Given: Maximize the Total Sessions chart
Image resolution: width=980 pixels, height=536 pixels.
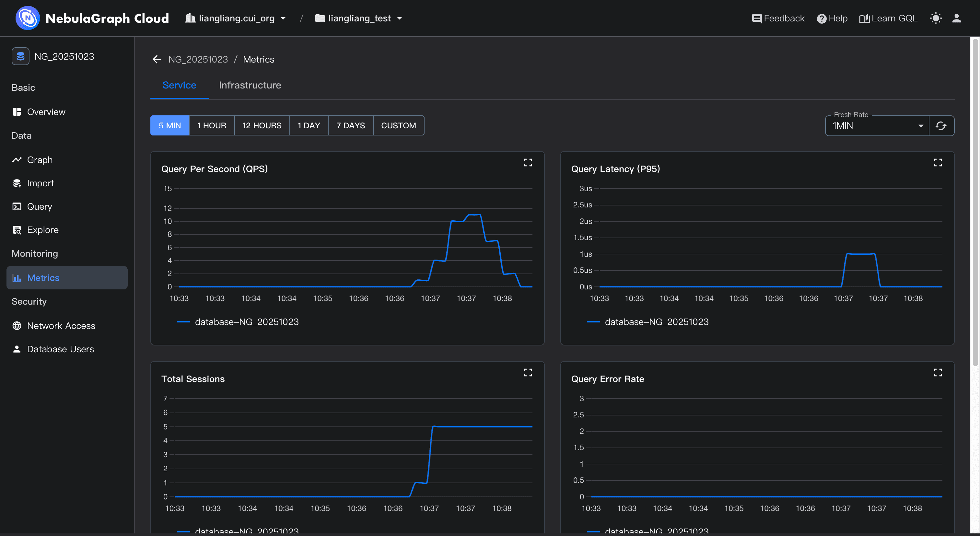Looking at the screenshot, I should (528, 372).
